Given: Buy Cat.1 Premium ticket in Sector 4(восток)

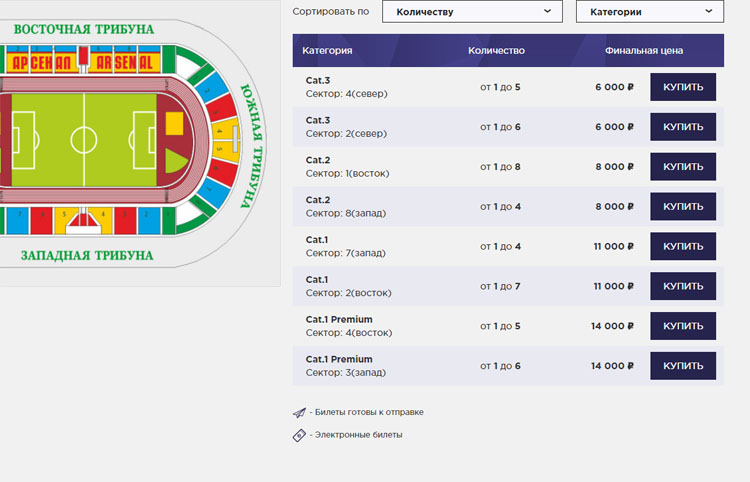Looking at the screenshot, I should pos(683,326).
